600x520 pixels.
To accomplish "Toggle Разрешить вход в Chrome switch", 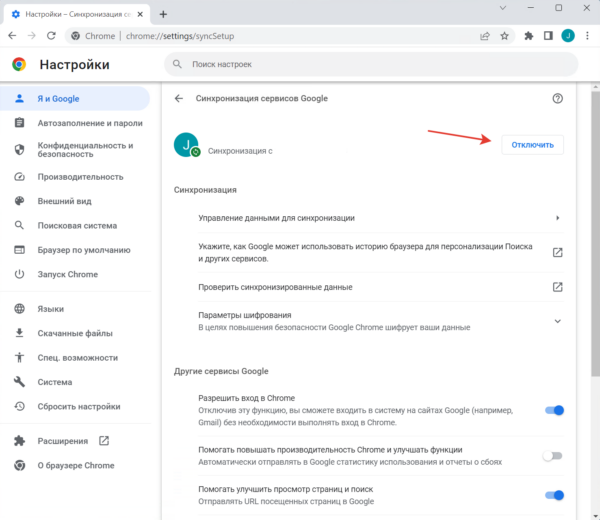I will [x=554, y=410].
